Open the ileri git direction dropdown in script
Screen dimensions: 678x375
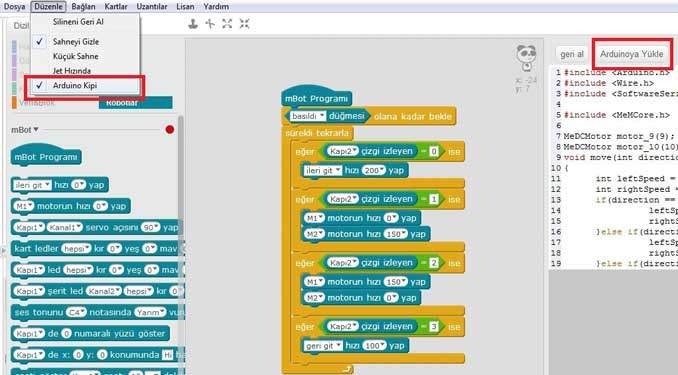pos(323,170)
